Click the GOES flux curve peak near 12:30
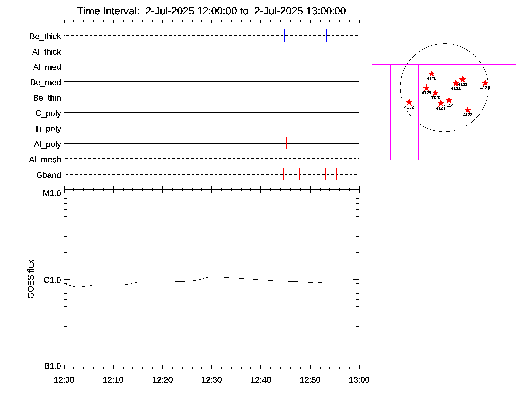 click(x=213, y=277)
